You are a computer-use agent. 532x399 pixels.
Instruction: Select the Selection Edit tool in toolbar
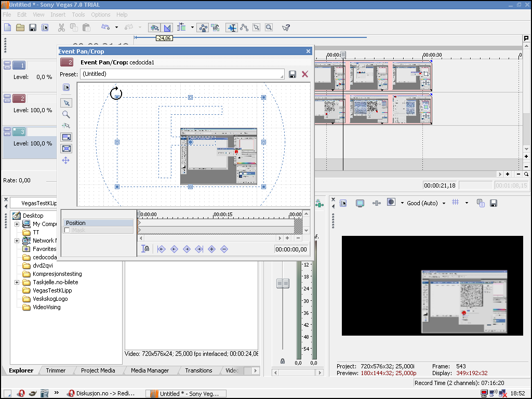[257, 28]
